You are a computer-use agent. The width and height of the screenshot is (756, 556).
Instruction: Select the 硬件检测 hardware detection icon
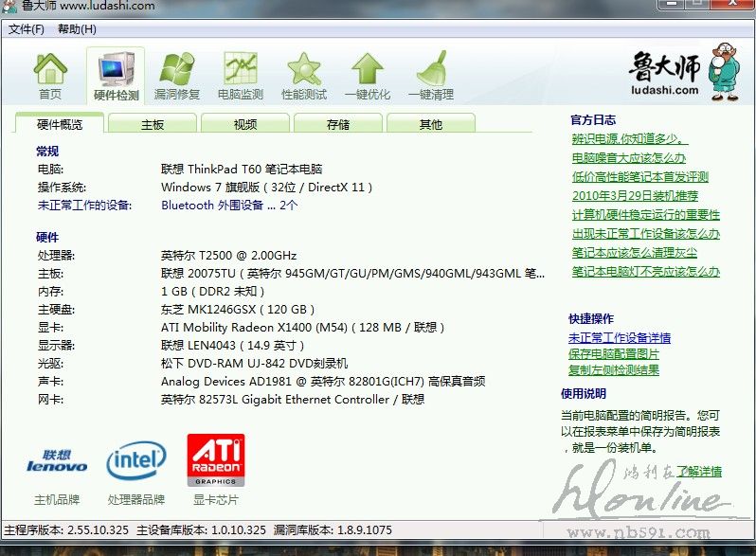click(x=116, y=75)
